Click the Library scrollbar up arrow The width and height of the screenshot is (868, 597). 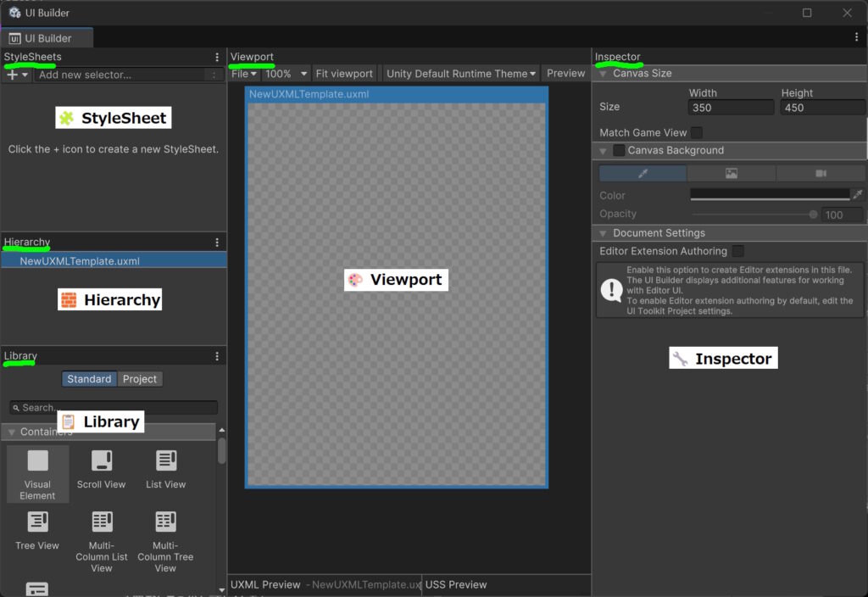coord(222,430)
